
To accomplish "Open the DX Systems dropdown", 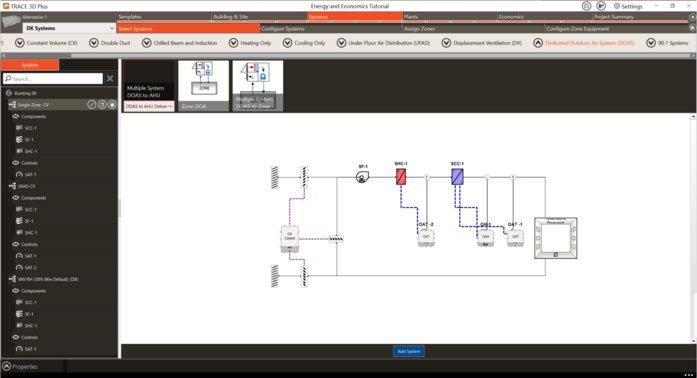I will (69, 28).
